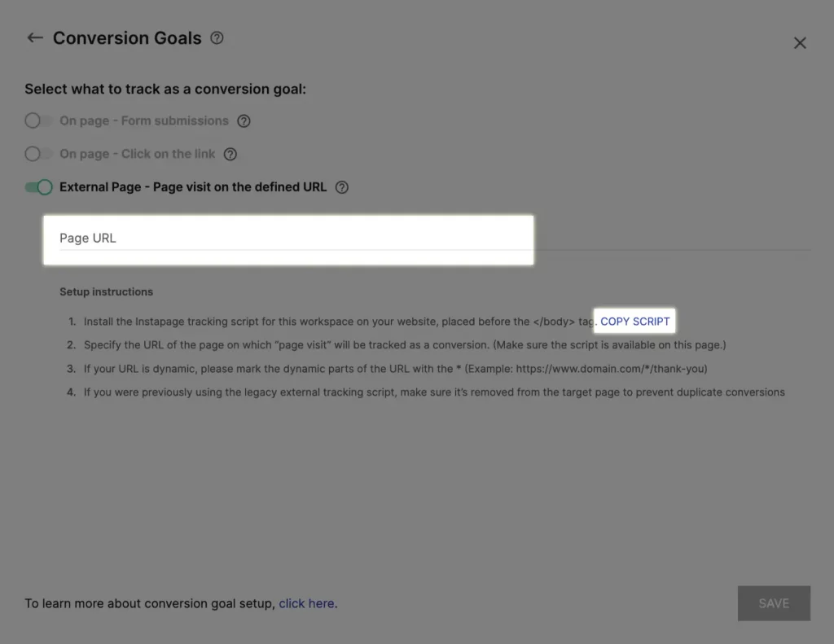The image size is (834, 644).
Task: Select the 'On page - Click on the link' label
Action: (137, 154)
